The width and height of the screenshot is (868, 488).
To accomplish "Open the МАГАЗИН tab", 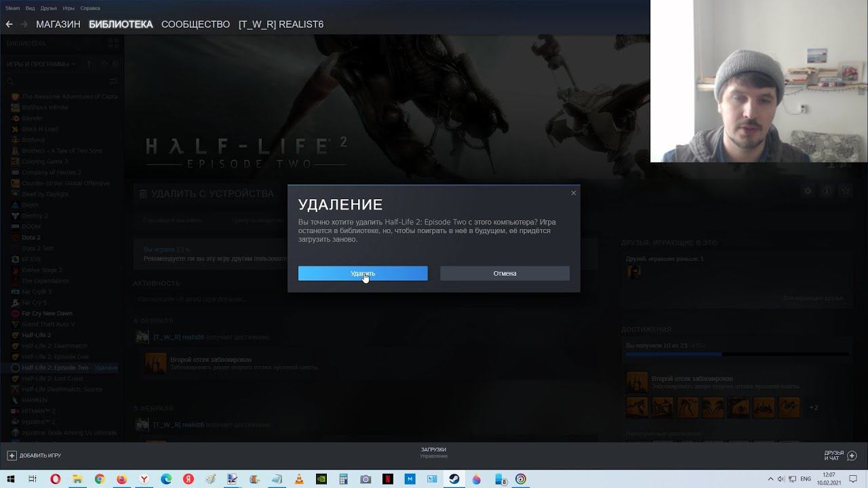I will pos(58,24).
